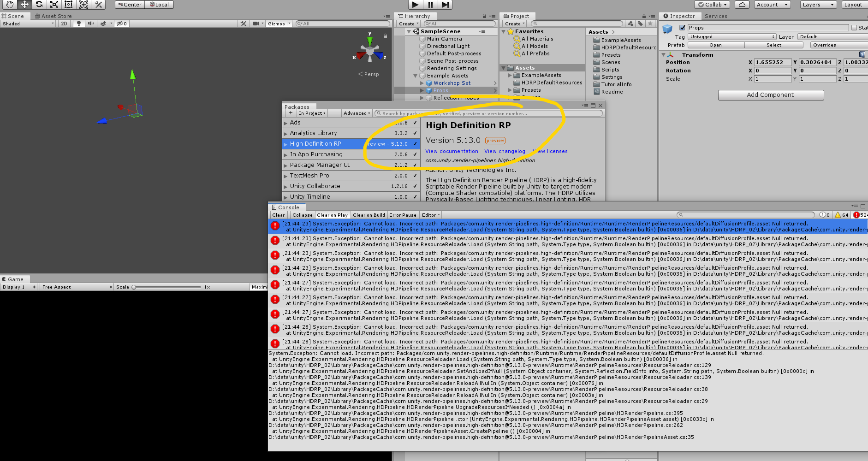Open the Scene component tools icon
The image size is (868, 461).
click(244, 24)
